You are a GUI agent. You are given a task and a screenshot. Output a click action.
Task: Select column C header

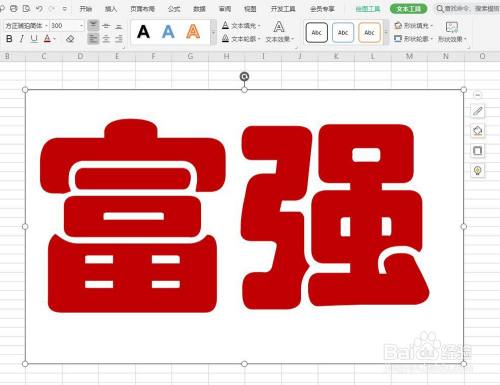point(44,56)
